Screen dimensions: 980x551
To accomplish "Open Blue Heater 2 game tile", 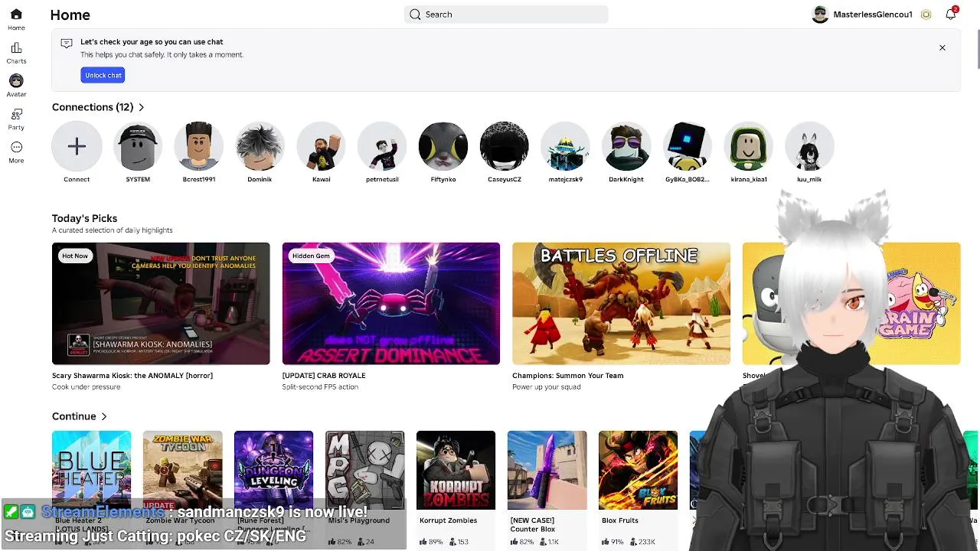I will click(x=92, y=470).
